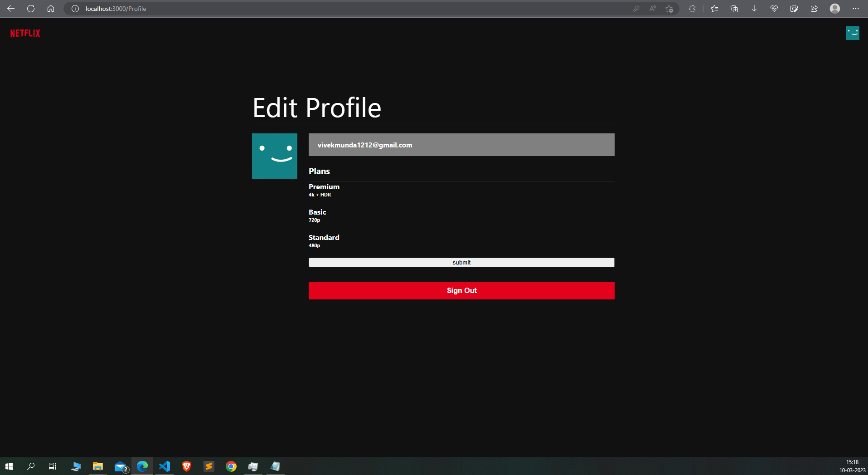Click the email input field
Image resolution: width=868 pixels, height=475 pixels.
(x=461, y=145)
